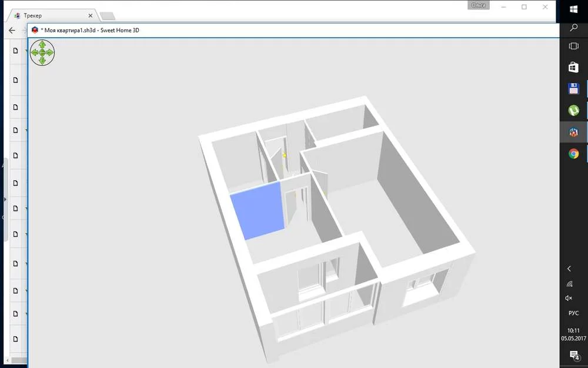Open a new tab in the browser window
The height and width of the screenshot is (368, 588).
[x=107, y=16]
